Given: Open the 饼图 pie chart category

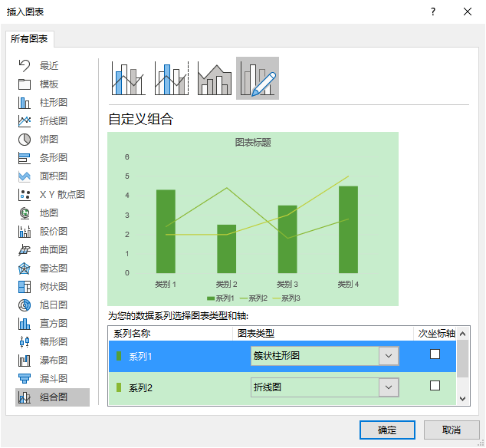Looking at the screenshot, I should [48, 140].
